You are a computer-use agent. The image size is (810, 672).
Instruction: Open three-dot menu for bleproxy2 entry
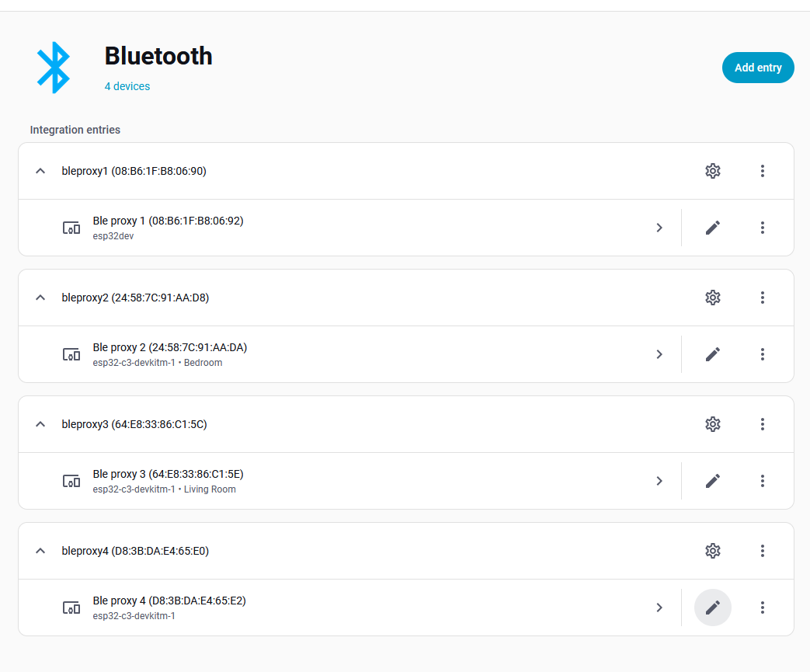coord(763,298)
